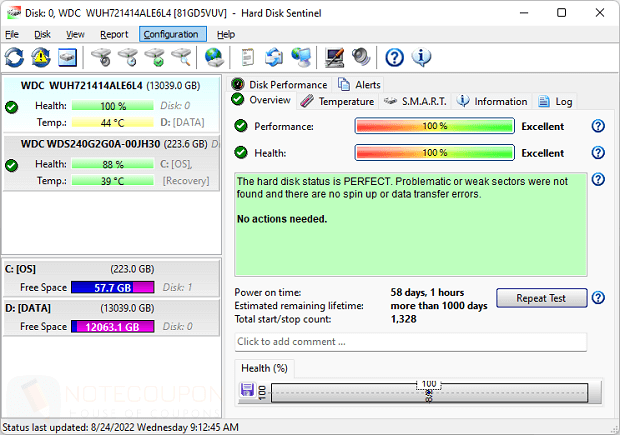Click the help icon beside Performance rating
Screen dimensions: 620x435
[598, 126]
